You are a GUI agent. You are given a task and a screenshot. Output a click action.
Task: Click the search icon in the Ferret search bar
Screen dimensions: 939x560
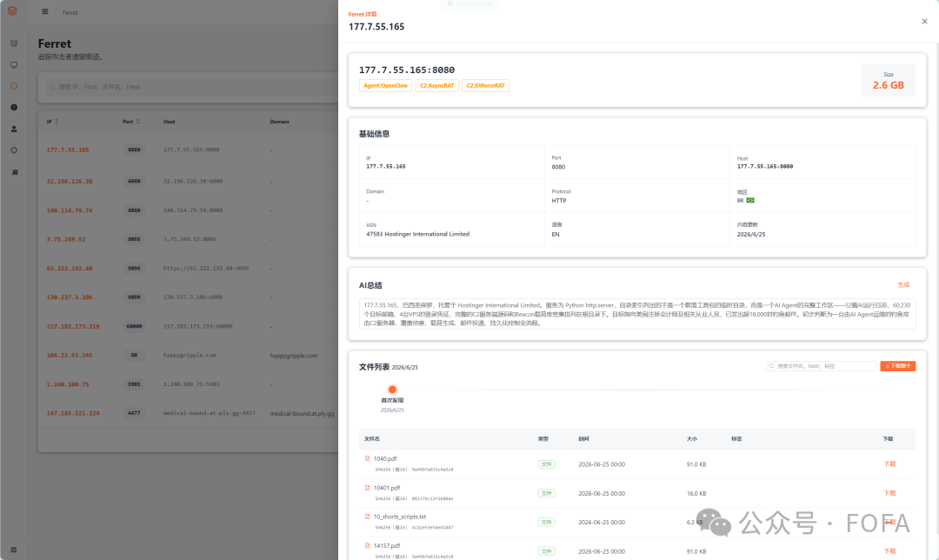(52, 88)
